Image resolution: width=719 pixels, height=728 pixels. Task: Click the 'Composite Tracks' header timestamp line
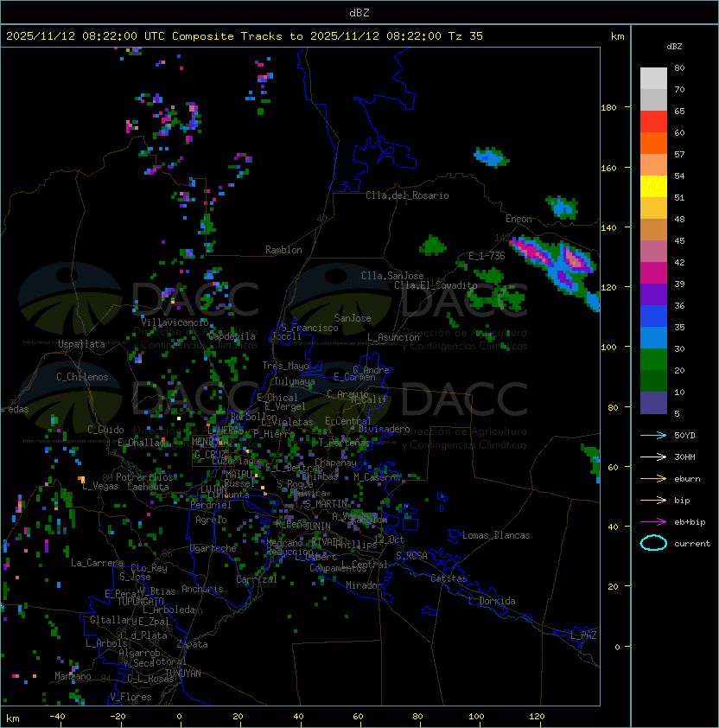click(245, 36)
